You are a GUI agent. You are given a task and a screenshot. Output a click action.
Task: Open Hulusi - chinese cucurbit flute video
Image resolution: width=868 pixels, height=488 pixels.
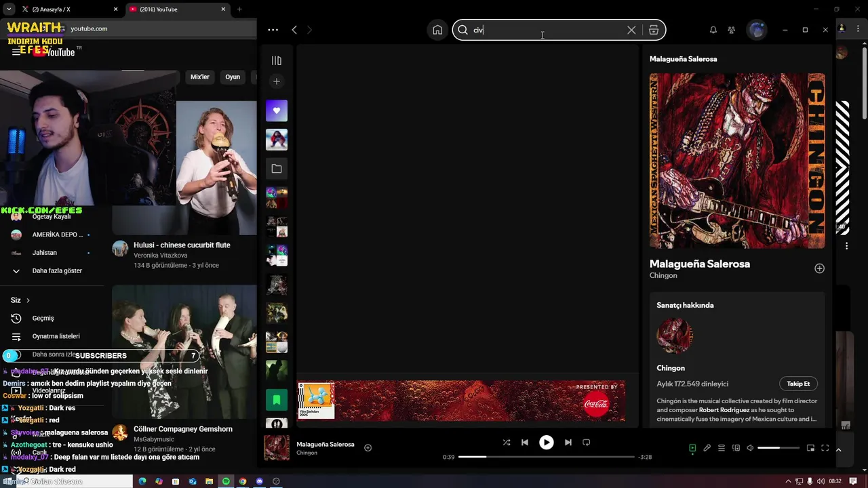pyautogui.click(x=182, y=245)
